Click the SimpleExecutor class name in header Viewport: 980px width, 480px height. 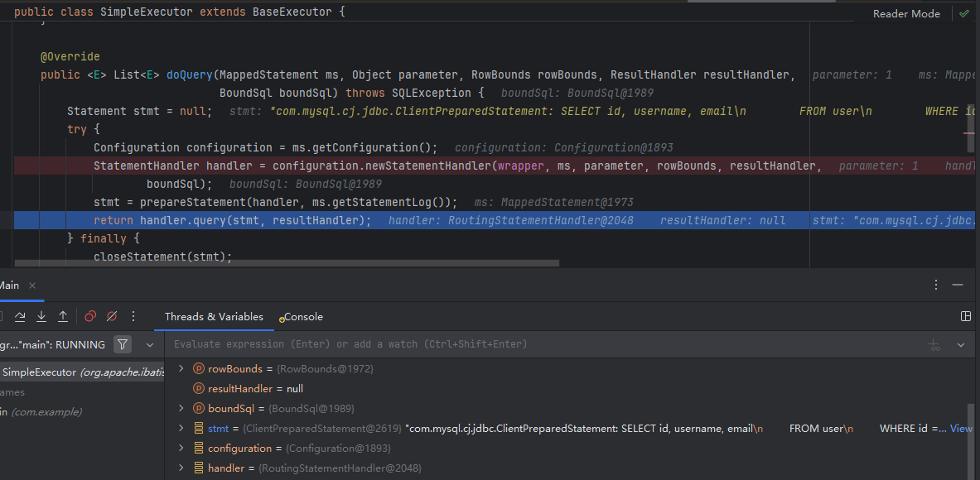147,12
